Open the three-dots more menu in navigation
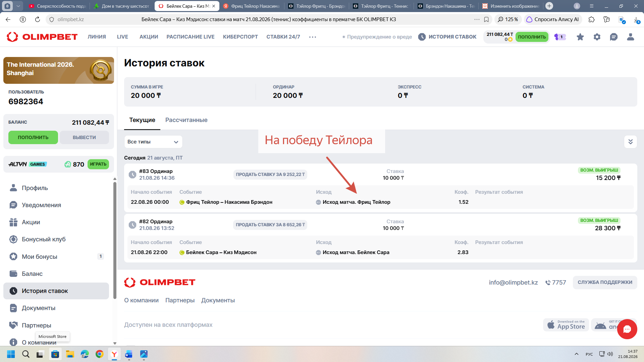This screenshot has width=644, height=362. tap(313, 37)
